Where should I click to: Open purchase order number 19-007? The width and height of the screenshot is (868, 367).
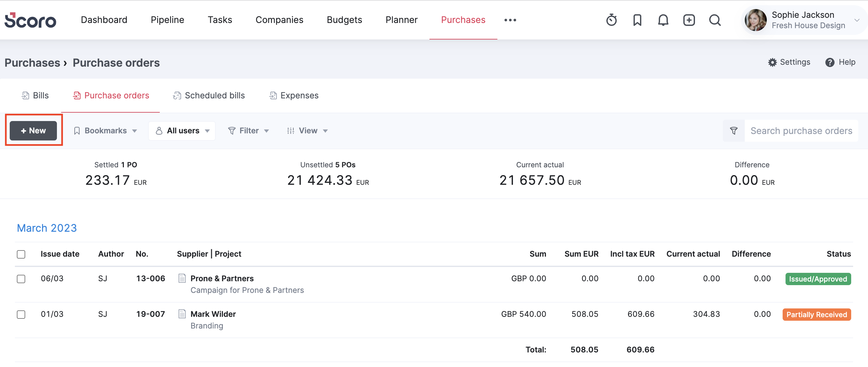151,314
